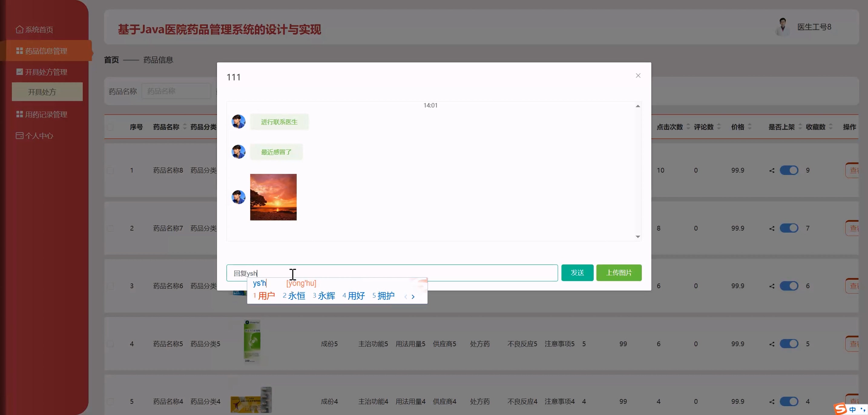Toggle 是否上架 switch for row 5
The height and width of the screenshot is (415, 868).
[789, 401]
